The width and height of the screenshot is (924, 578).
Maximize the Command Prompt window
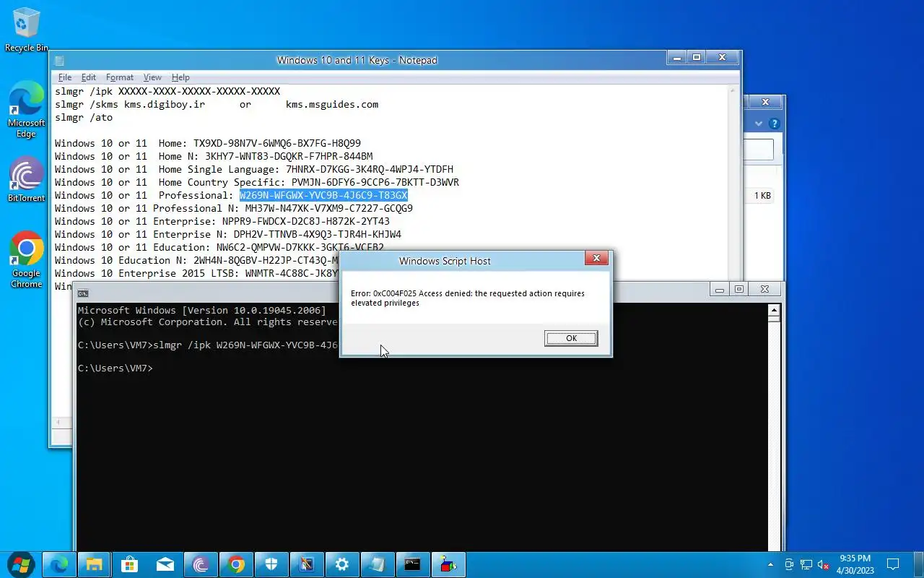point(738,289)
